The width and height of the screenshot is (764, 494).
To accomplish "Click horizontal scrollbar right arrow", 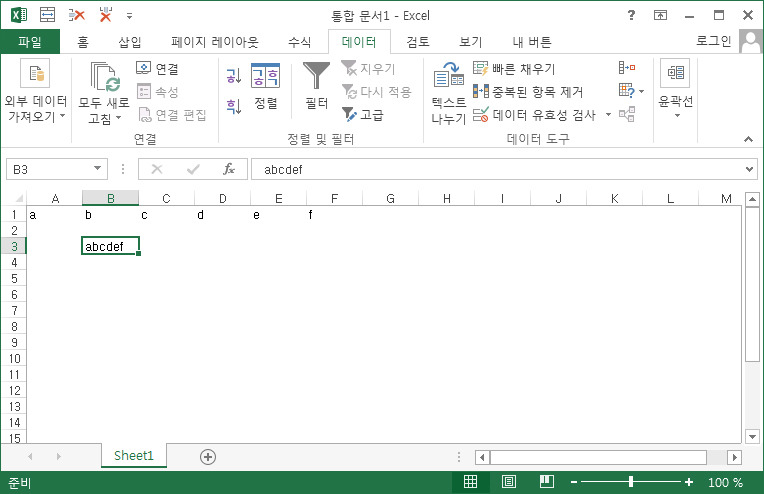I will pyautogui.click(x=734, y=457).
